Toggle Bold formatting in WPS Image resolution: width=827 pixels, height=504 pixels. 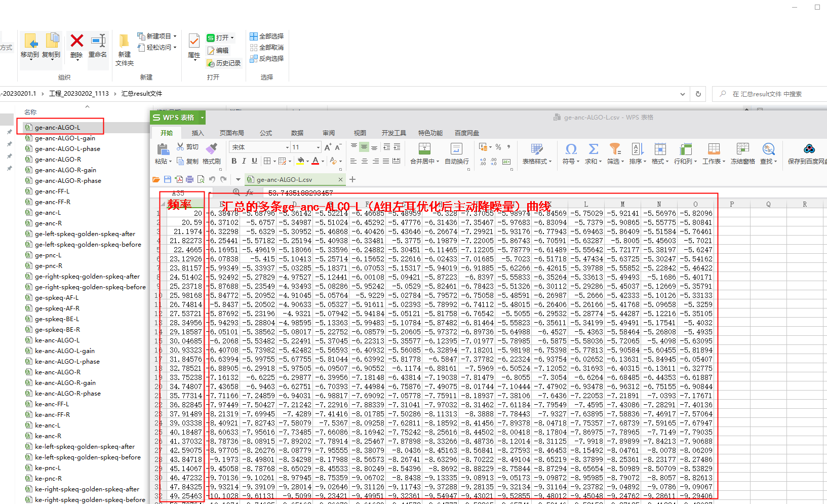click(234, 161)
